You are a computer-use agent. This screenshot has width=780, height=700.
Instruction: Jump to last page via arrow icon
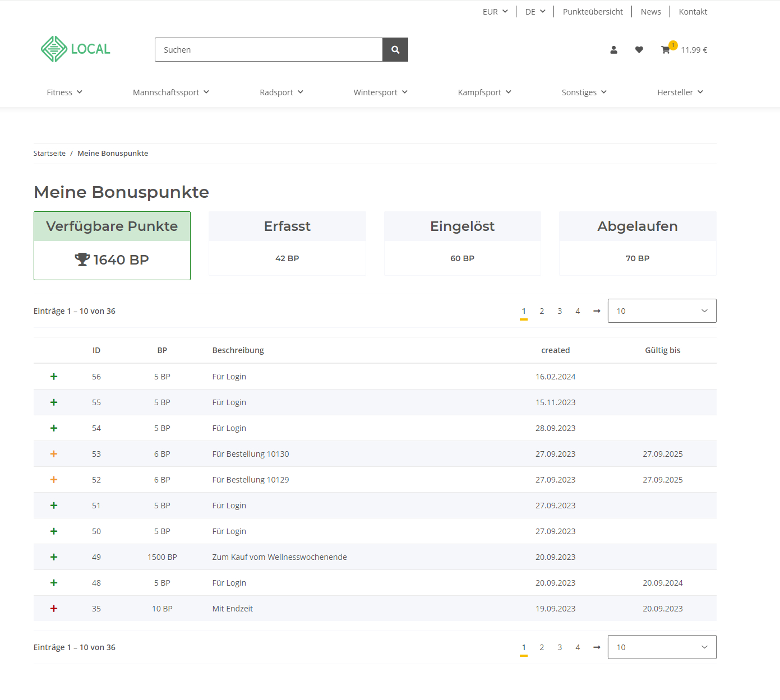596,310
